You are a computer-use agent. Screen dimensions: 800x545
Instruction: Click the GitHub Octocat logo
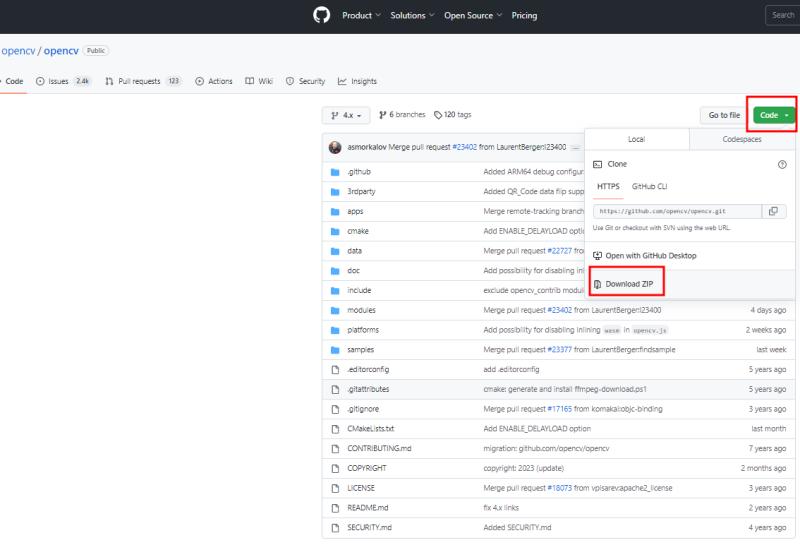(321, 15)
